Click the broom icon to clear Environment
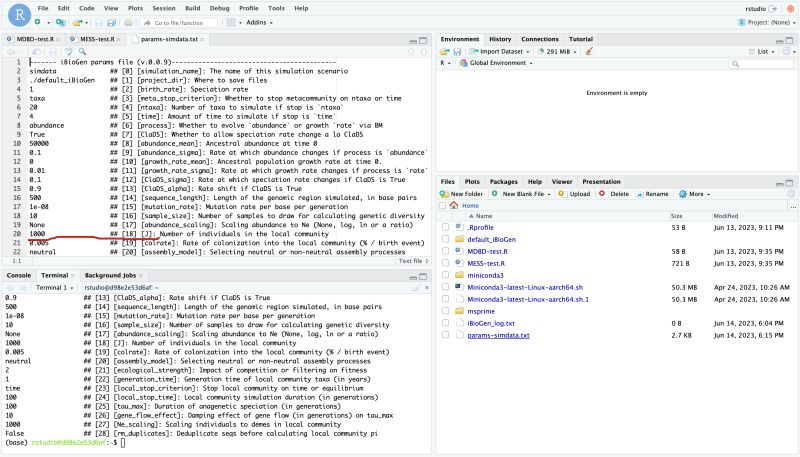The height and width of the screenshot is (457, 800). pyautogui.click(x=589, y=52)
